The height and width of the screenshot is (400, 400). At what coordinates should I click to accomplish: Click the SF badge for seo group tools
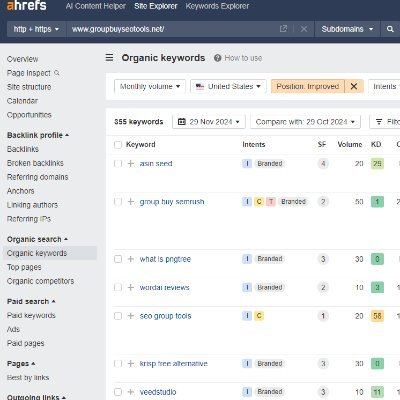[323, 316]
